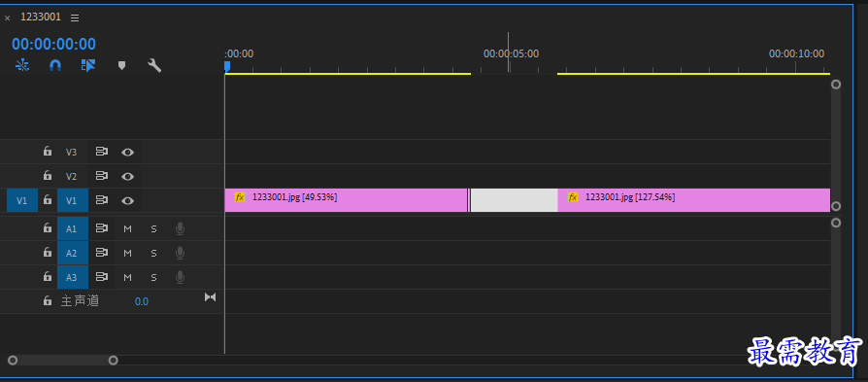Toggle lock on track A2
This screenshot has width=868, height=382.
(48, 253)
